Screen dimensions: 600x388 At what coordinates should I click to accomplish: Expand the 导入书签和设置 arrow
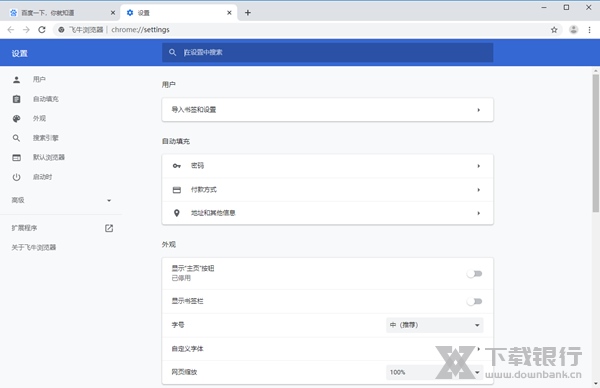pyautogui.click(x=478, y=110)
